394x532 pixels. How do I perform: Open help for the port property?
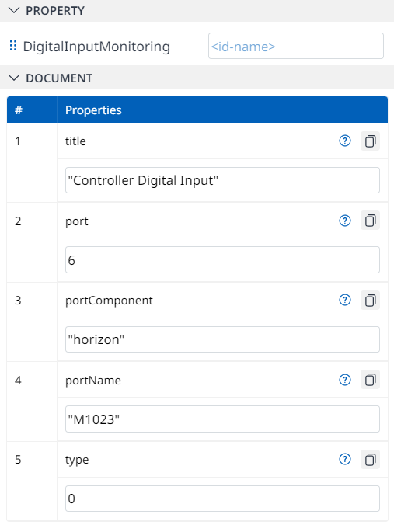coord(345,221)
